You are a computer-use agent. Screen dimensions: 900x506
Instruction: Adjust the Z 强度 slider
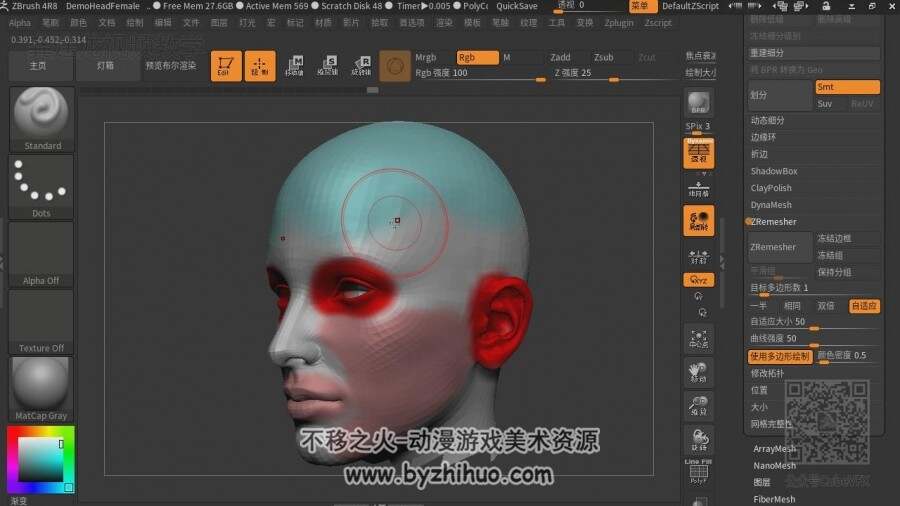click(615, 73)
